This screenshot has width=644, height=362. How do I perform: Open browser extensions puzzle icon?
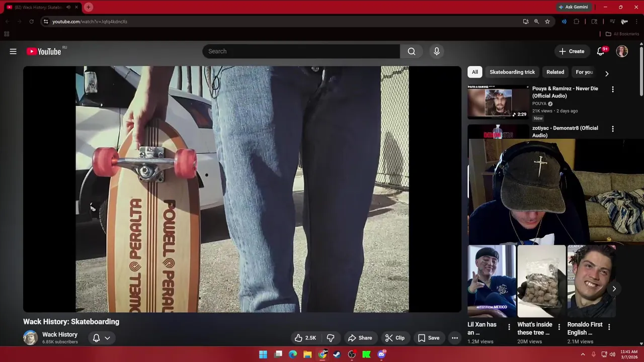577,22
